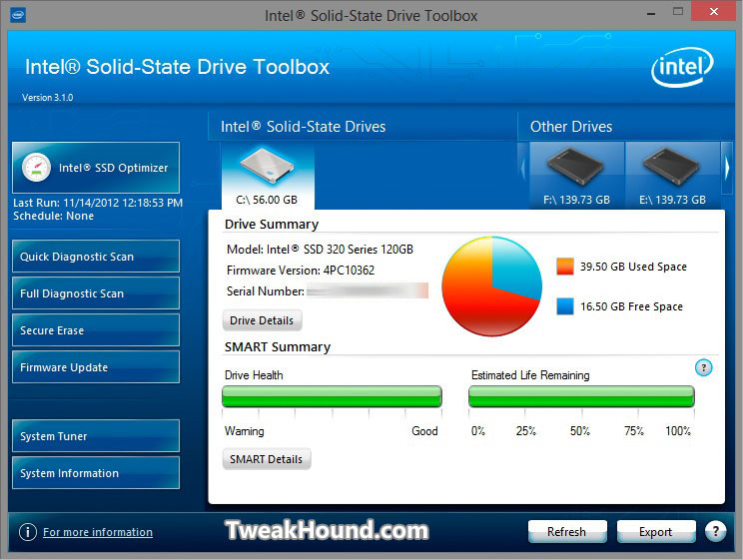Click the blue Free Space swatch
This screenshot has height=560, width=743.
565,306
